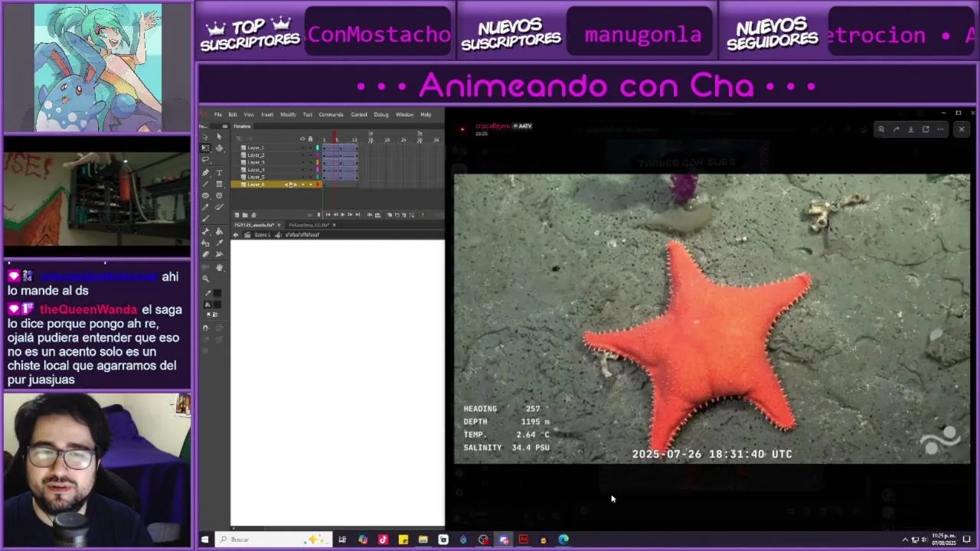Select the PolyStar tool
The width and height of the screenshot is (980, 551).
[219, 195]
